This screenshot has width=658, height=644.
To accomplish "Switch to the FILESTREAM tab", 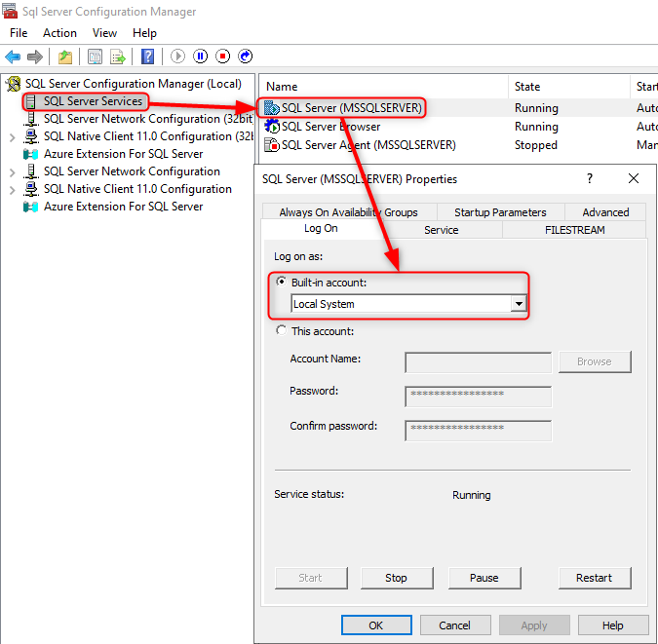I will click(574, 230).
